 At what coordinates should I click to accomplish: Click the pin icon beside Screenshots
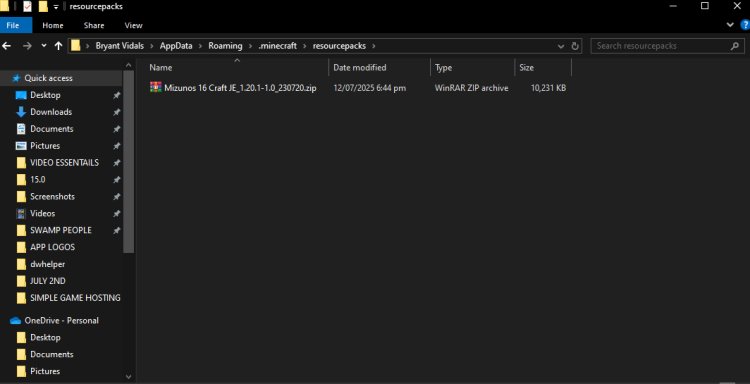click(116, 197)
